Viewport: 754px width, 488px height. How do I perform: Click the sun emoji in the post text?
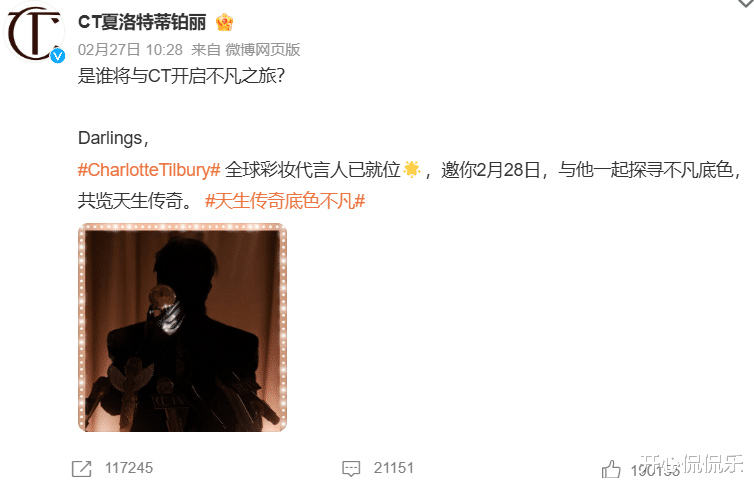[x=412, y=169]
